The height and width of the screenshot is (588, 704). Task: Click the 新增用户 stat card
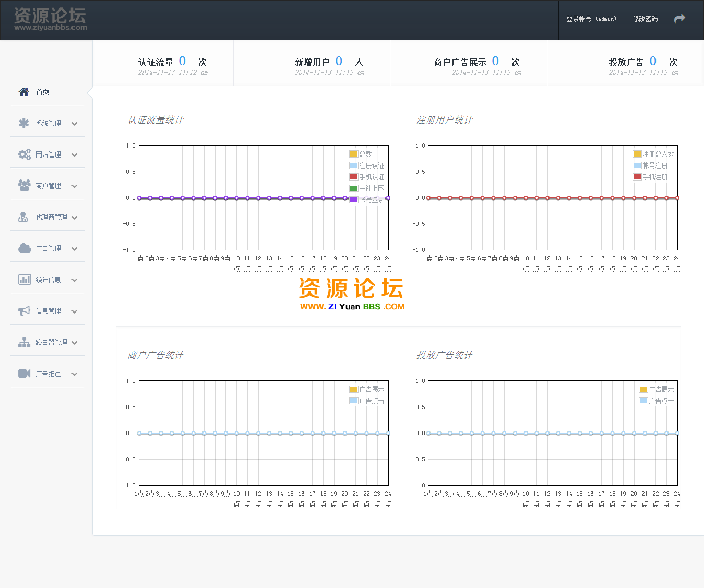pos(312,63)
